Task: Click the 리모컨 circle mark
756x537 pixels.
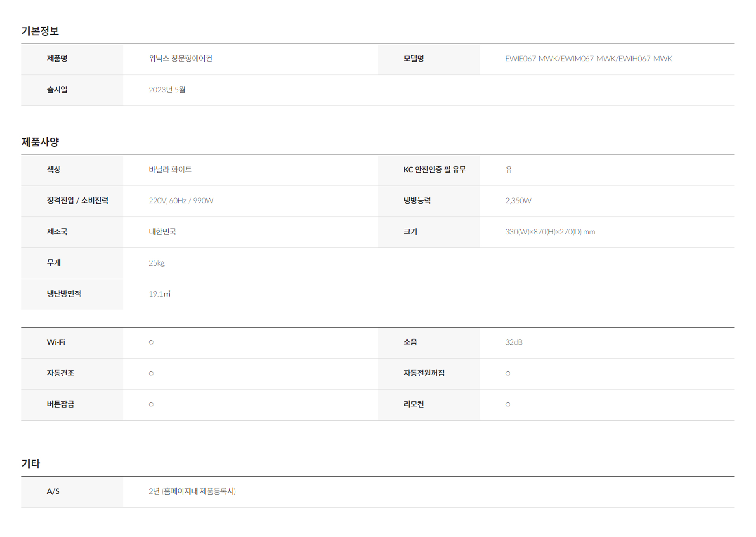Action: tap(508, 405)
